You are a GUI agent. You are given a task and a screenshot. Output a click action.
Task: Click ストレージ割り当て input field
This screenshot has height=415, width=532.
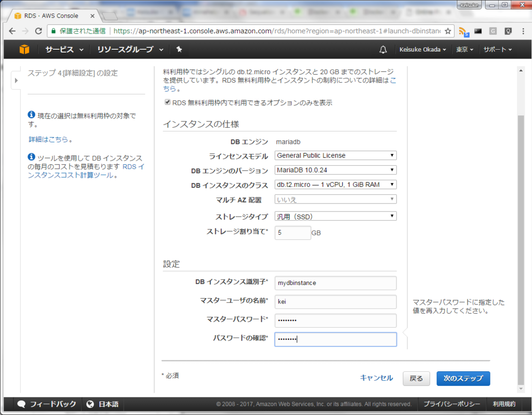pos(293,233)
